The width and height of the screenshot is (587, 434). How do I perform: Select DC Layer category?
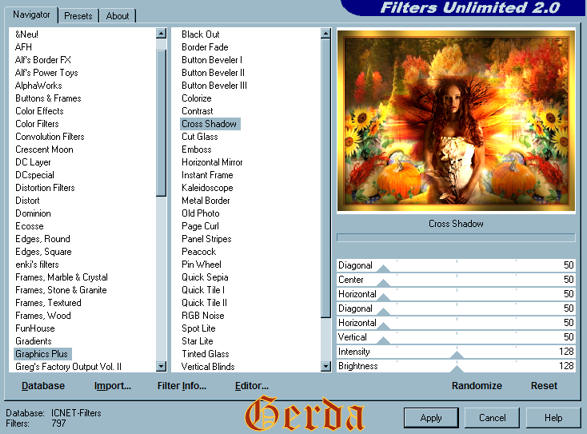[x=33, y=162]
